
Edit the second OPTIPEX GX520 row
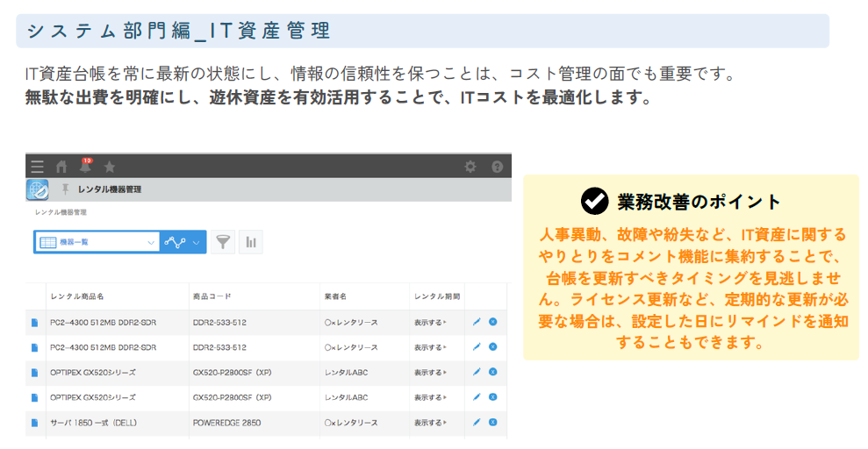[476, 397]
